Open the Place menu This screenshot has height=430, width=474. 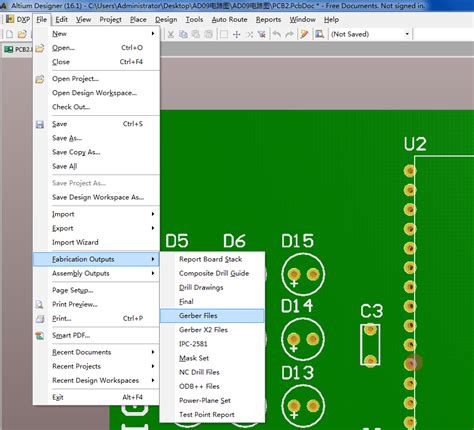(x=138, y=20)
